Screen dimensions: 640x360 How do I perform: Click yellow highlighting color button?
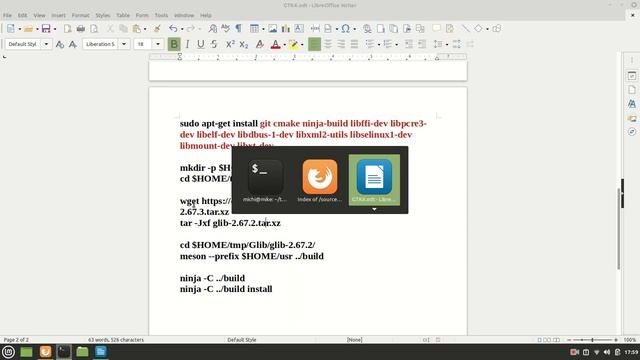tap(293, 44)
